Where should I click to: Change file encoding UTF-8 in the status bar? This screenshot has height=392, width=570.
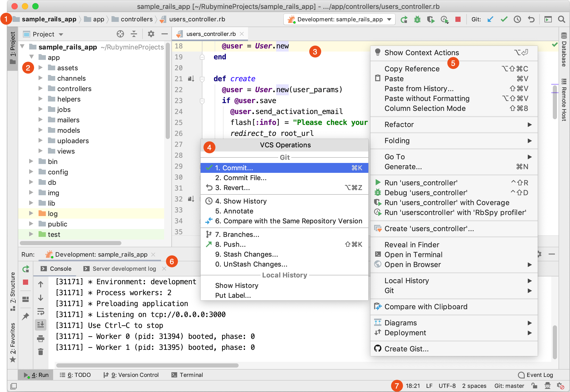coord(447,386)
